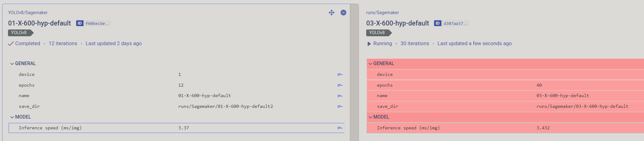Click Last updated a few seconds ago
Viewport: 644px width, 141px height.
pyautogui.click(x=475, y=44)
